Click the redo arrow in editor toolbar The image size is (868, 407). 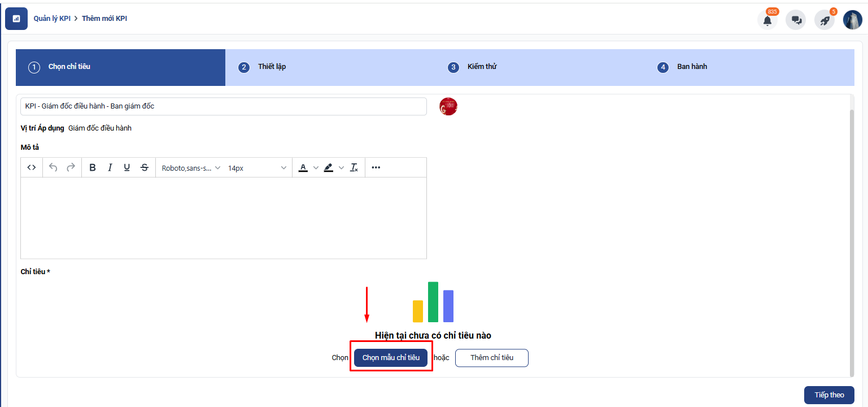71,167
